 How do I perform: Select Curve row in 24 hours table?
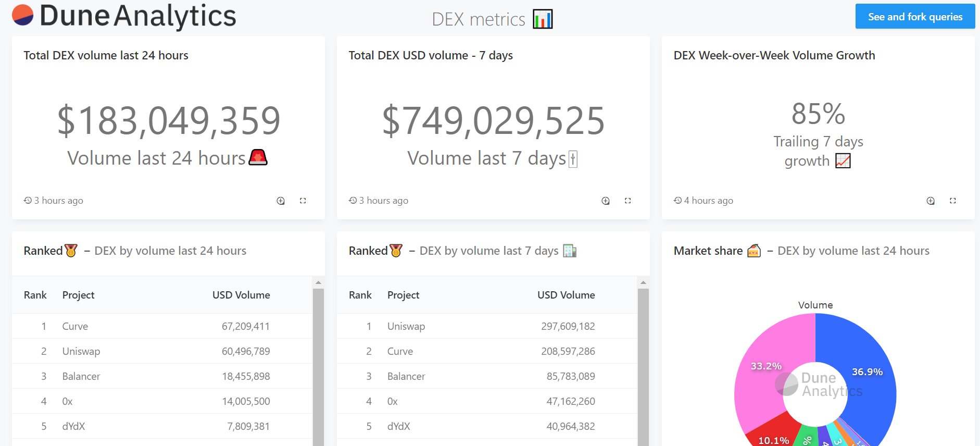[x=162, y=326]
